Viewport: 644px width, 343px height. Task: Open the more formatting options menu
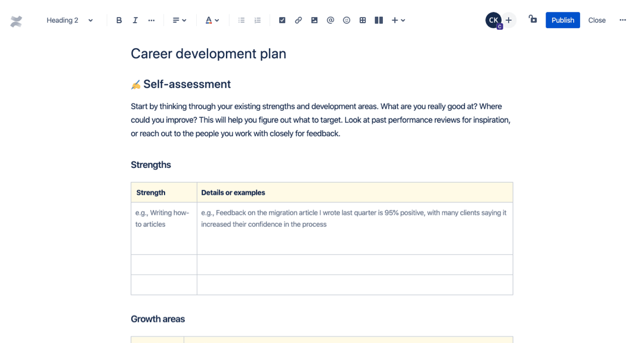coord(151,20)
